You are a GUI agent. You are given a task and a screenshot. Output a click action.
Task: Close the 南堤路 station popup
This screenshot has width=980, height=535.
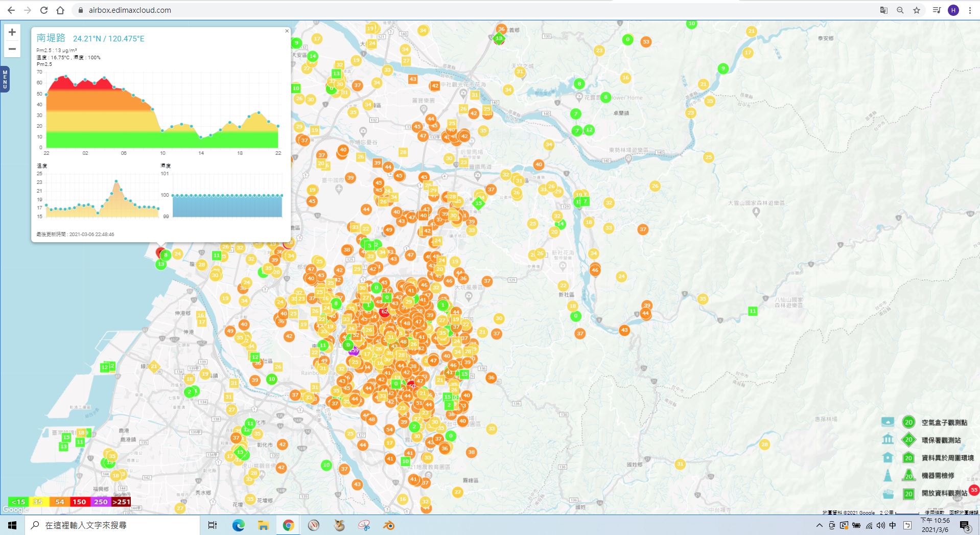287,31
